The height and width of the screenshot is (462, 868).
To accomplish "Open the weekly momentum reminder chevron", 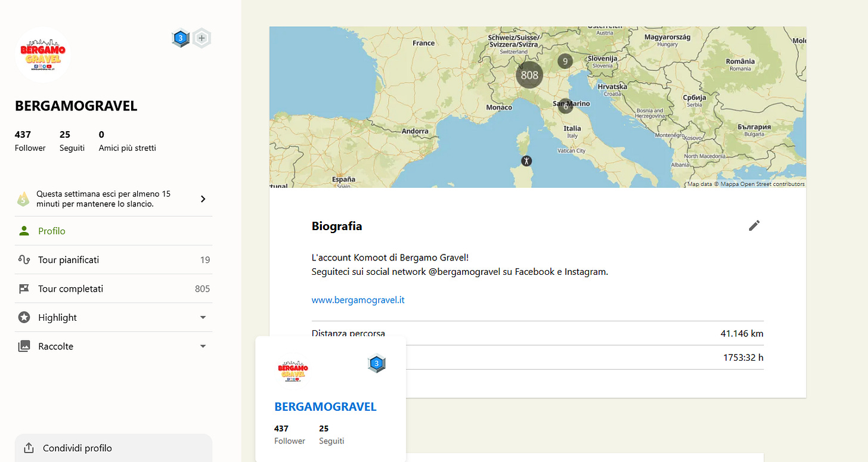I will (x=203, y=199).
